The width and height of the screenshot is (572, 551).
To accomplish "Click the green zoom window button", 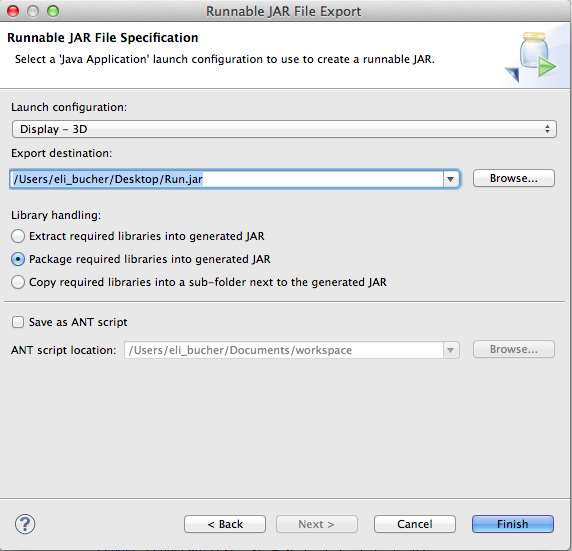I will (x=53, y=11).
